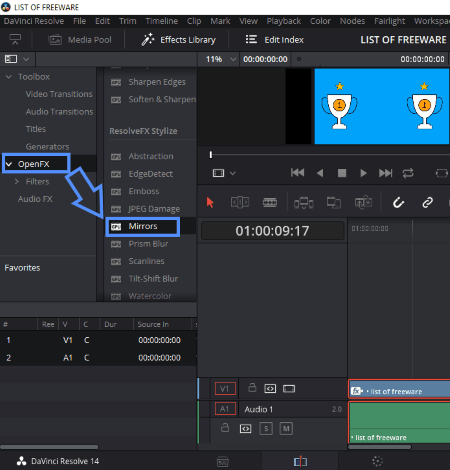Image resolution: width=450 pixels, height=470 pixels.
Task: Click the timeline timecode 01:00:09:17 field
Action: (272, 231)
